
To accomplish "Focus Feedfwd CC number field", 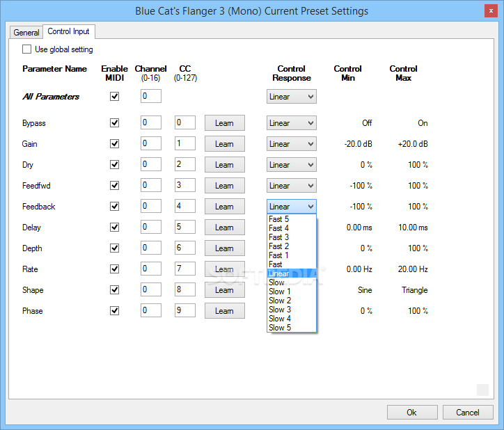I will click(184, 185).
